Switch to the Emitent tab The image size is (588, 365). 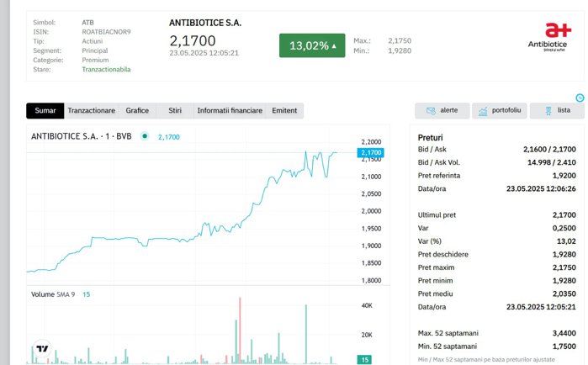click(284, 110)
